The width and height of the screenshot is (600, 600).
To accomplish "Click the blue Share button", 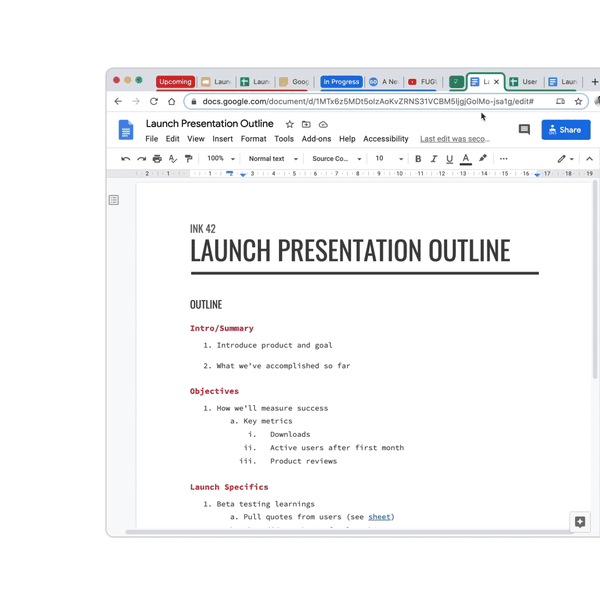I will pos(566,130).
